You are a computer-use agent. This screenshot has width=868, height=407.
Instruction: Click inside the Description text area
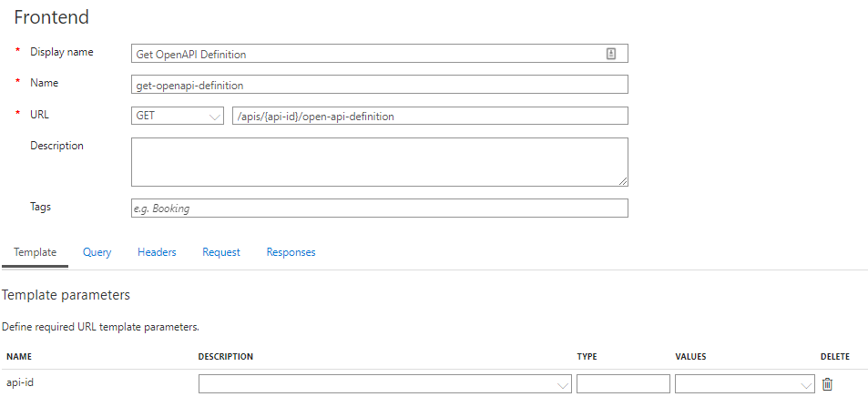380,162
